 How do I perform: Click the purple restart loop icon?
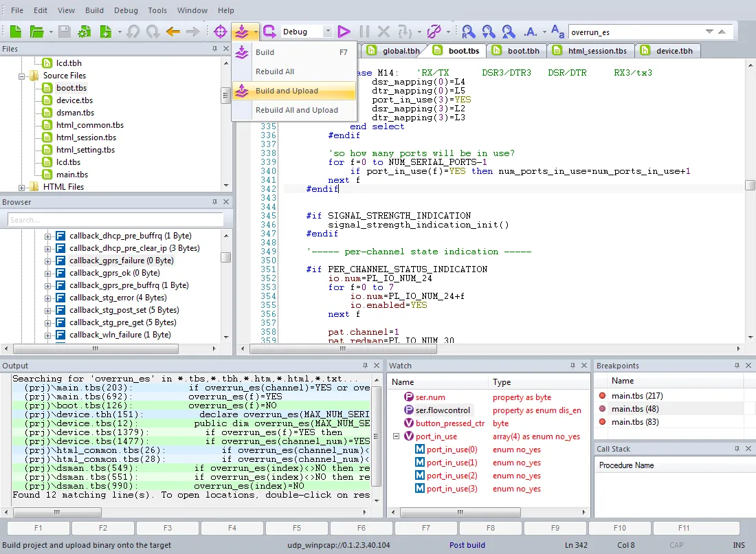(270, 32)
